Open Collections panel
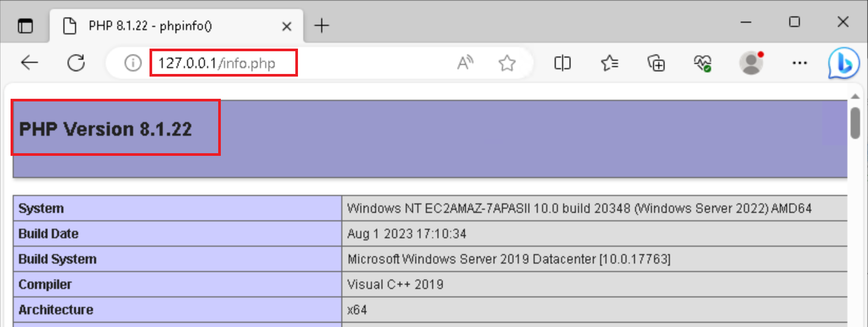The height and width of the screenshot is (327, 868). (x=656, y=63)
